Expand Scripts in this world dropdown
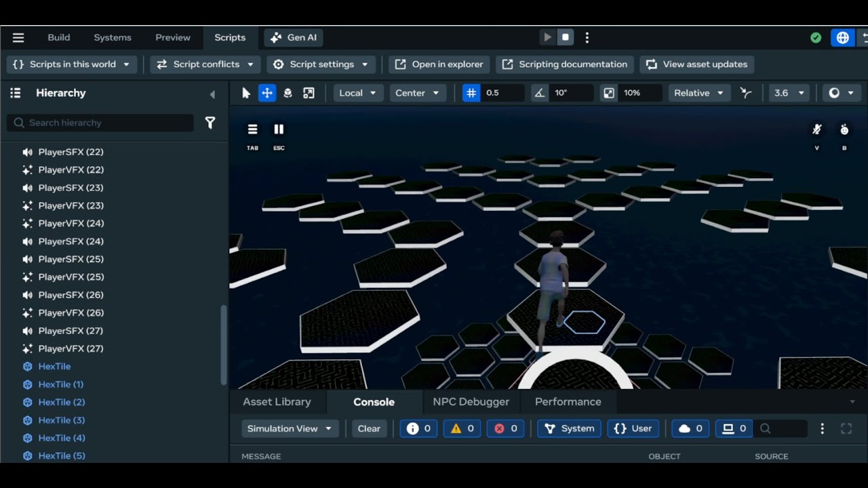This screenshot has width=868, height=488. point(71,64)
